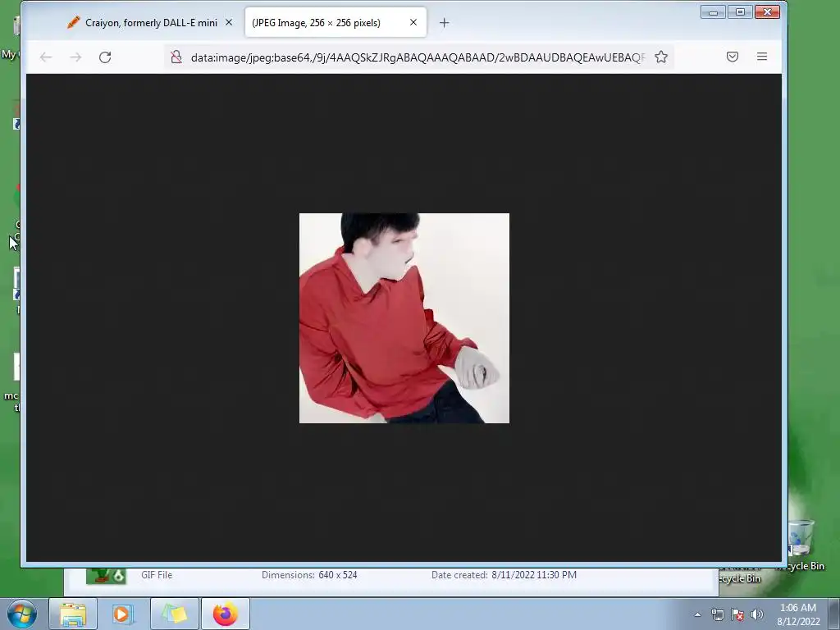The image size is (840, 630).
Task: Click the generated image of man in red shirt
Action: pyautogui.click(x=404, y=318)
